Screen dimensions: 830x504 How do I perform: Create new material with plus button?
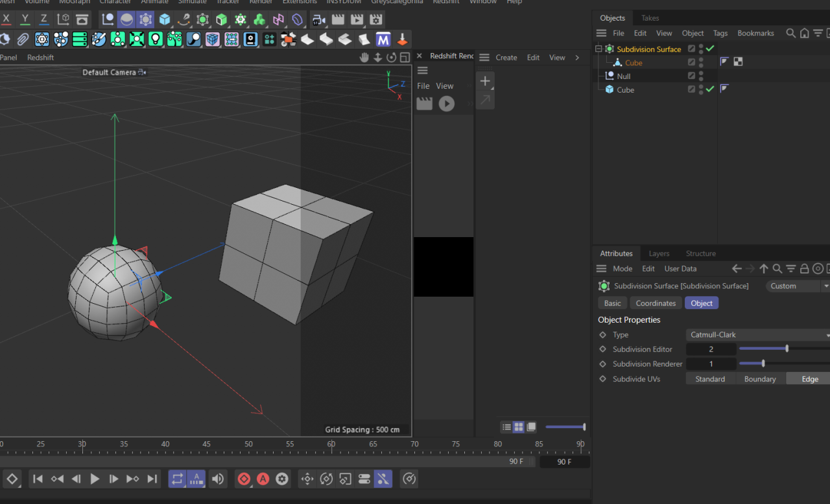(x=485, y=81)
